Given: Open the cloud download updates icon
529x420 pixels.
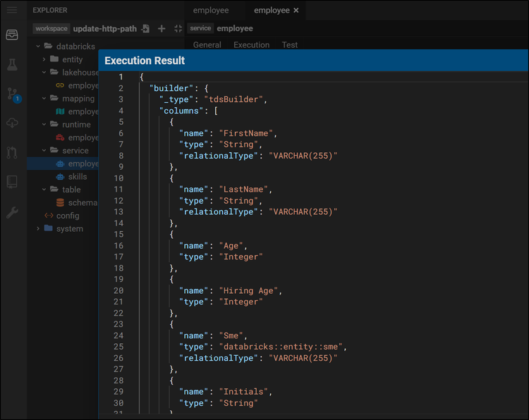Looking at the screenshot, I should 12,123.
